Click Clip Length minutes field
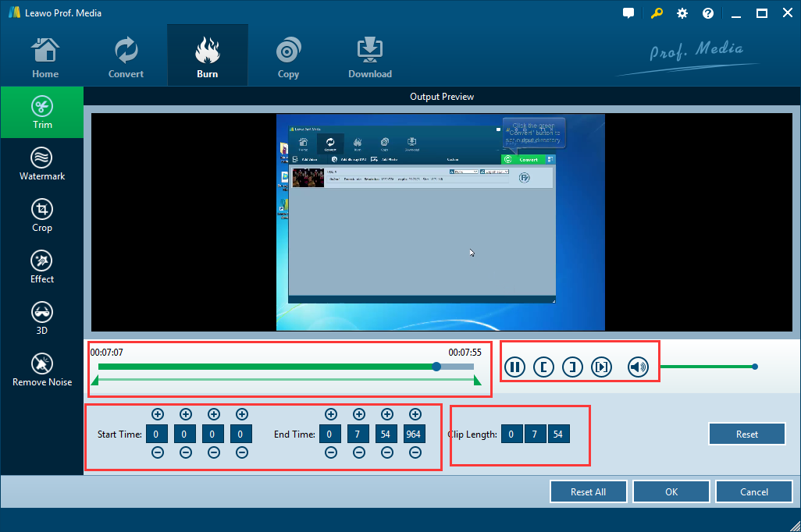Viewport: 801px width, 532px height. pyautogui.click(x=536, y=434)
